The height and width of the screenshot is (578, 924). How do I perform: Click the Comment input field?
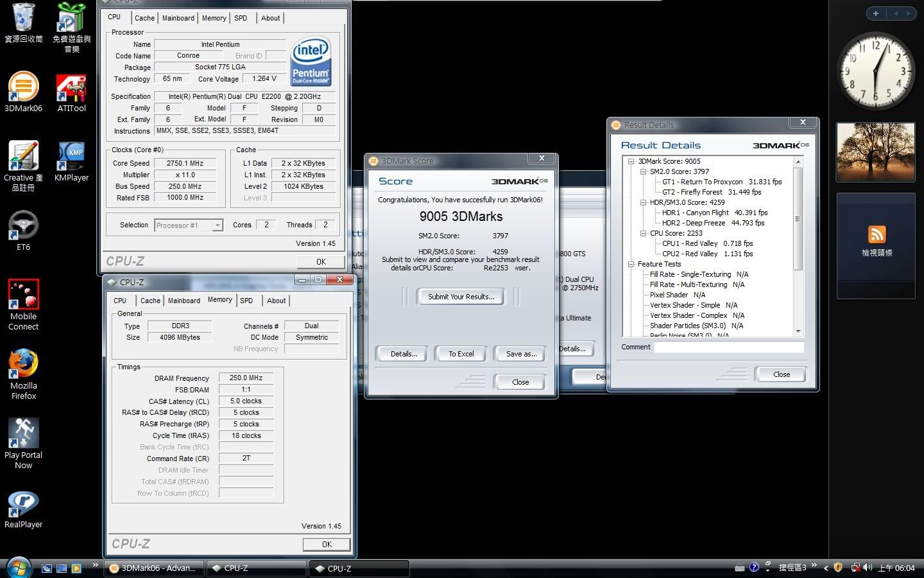click(x=729, y=347)
